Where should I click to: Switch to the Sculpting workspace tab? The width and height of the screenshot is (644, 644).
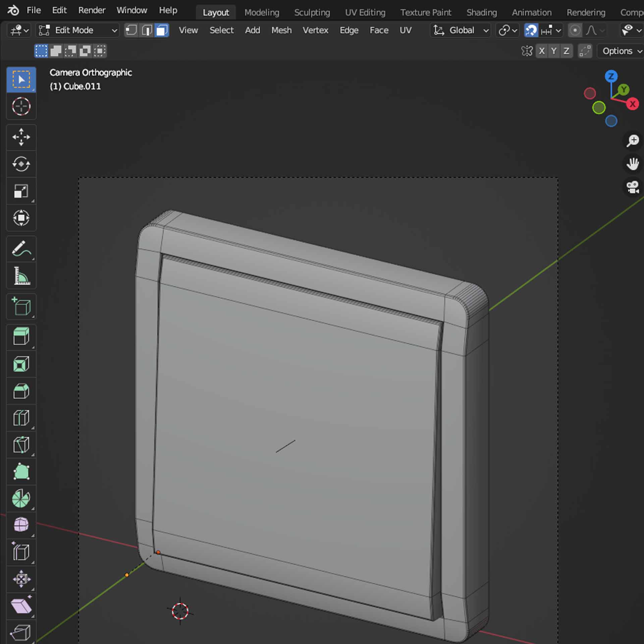[x=312, y=12]
